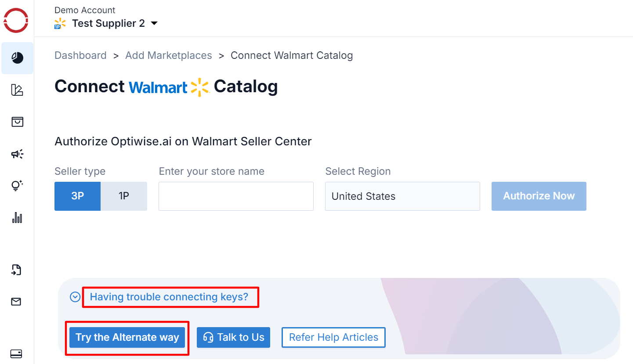Screen dimensions: 633x364
Task: Open the Select Region United States dropdown
Action: click(x=402, y=196)
